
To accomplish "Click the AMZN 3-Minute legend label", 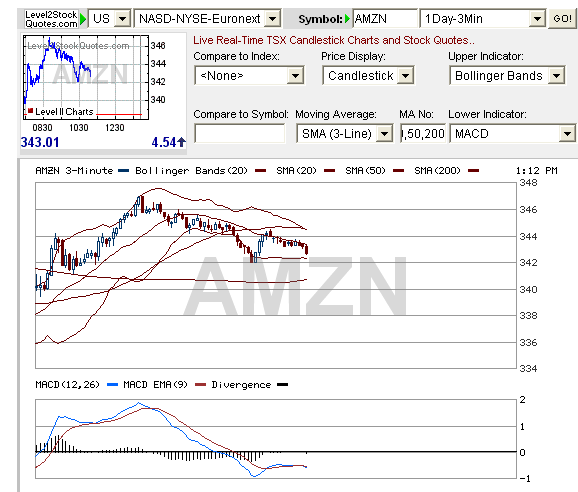I will click(74, 171).
